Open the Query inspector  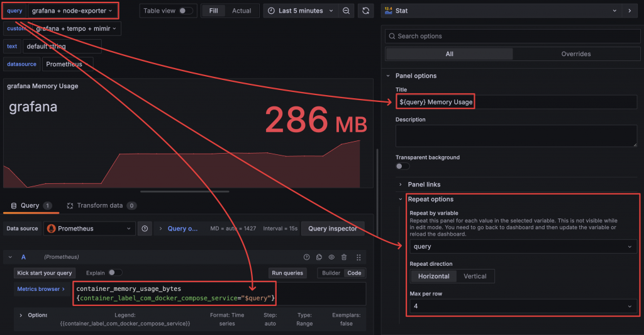[x=333, y=229]
